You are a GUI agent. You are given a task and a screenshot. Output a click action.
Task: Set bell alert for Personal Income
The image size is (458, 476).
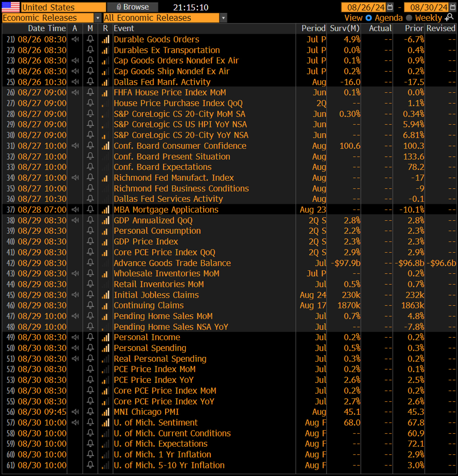click(x=90, y=337)
